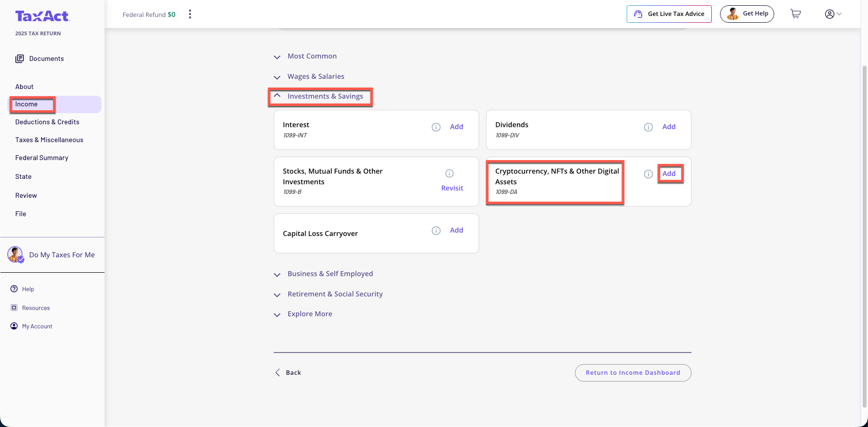Image resolution: width=868 pixels, height=427 pixels.
Task: Click Return to Income Dashboard button
Action: tap(633, 373)
